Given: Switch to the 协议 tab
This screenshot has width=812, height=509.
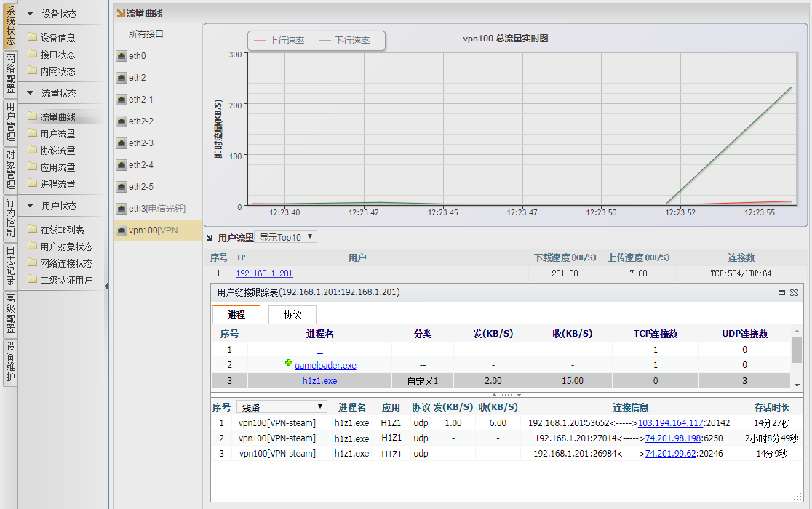Looking at the screenshot, I should point(292,315).
